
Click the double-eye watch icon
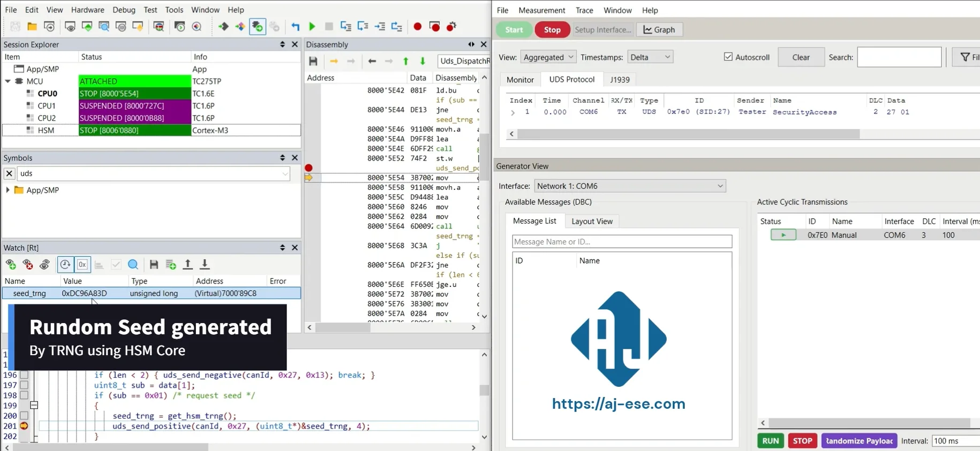(45, 264)
